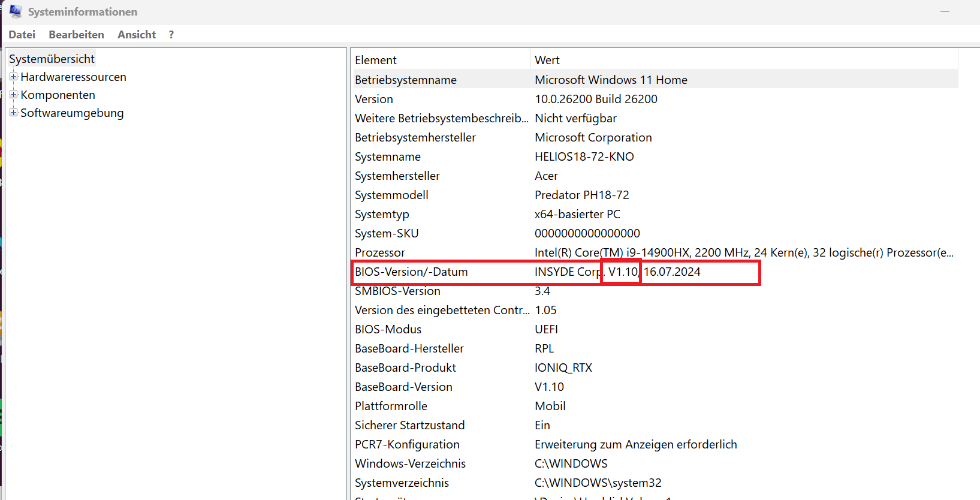Open the Bearbeiten menu
Viewport: 980px width, 500px height.
[x=76, y=35]
